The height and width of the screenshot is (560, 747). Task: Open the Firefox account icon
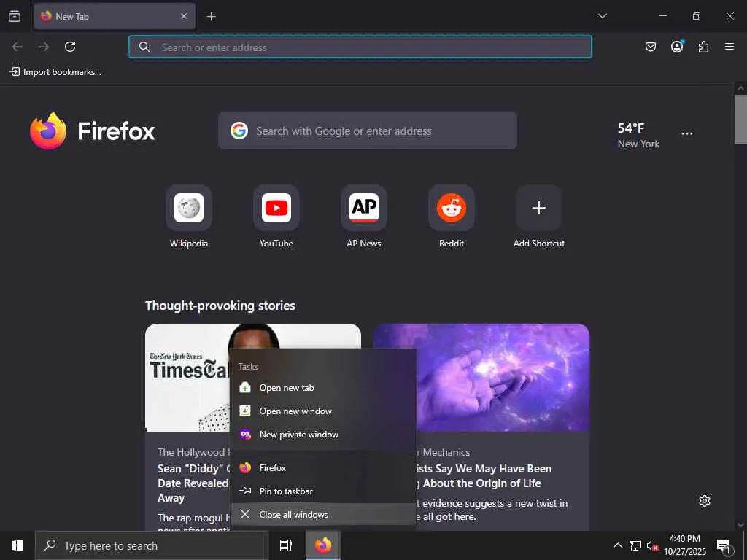(677, 47)
